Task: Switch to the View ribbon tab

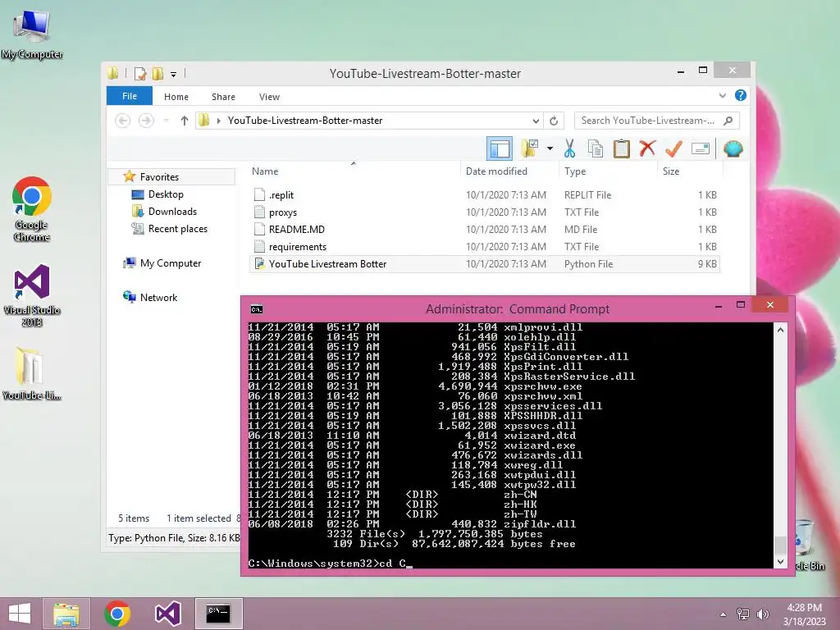Action: coord(269,97)
